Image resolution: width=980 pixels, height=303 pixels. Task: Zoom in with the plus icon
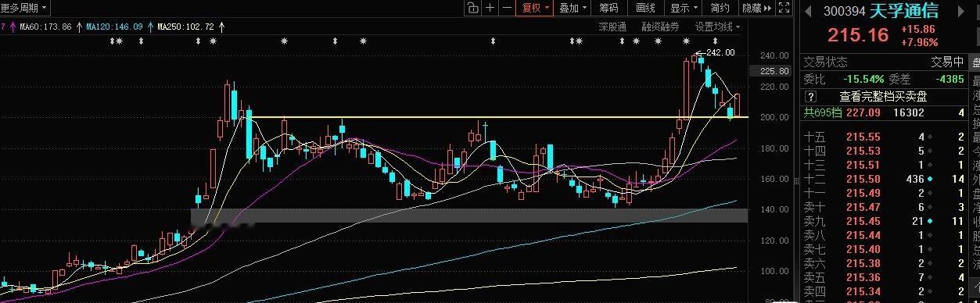490,8
